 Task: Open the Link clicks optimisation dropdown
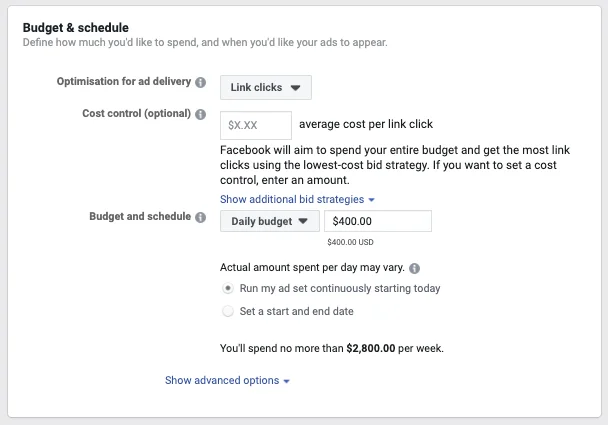[265, 88]
